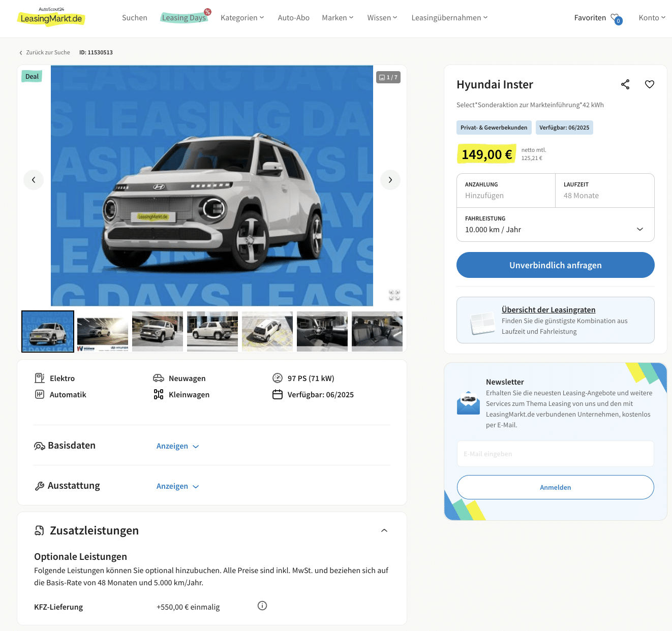Click the KFZ-Lieferung label
The image size is (672, 631).
coord(58,607)
